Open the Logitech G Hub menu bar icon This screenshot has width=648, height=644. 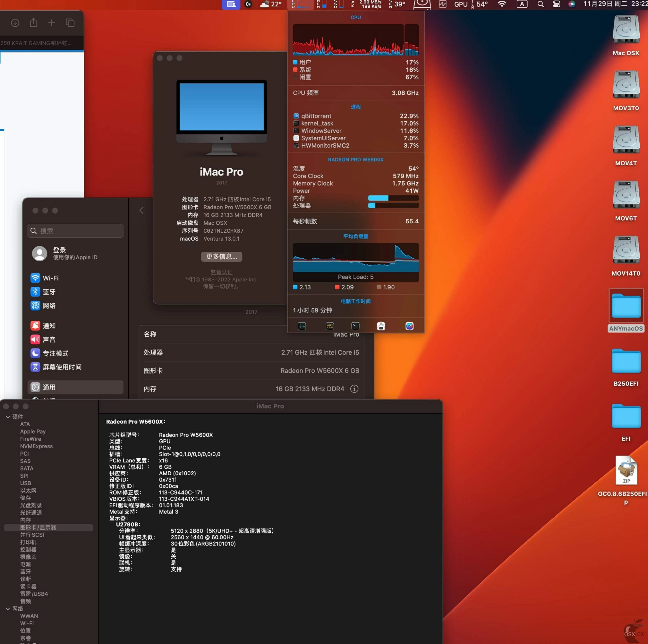(x=249, y=4)
